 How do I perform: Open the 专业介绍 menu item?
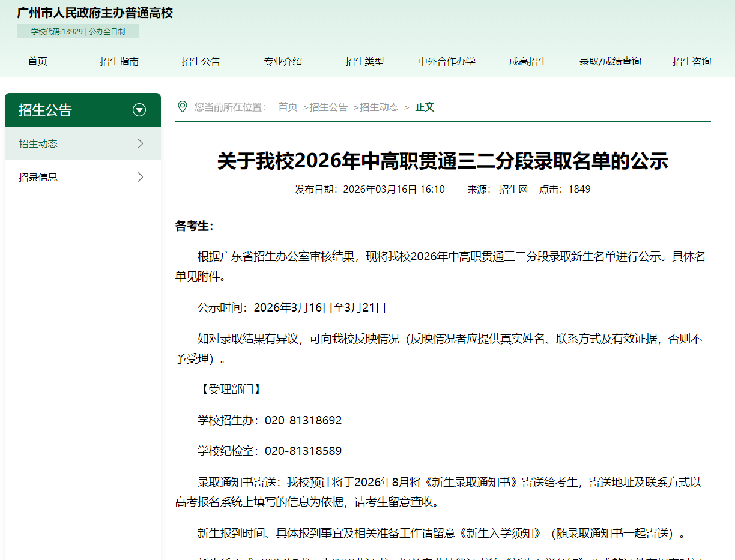(x=283, y=61)
